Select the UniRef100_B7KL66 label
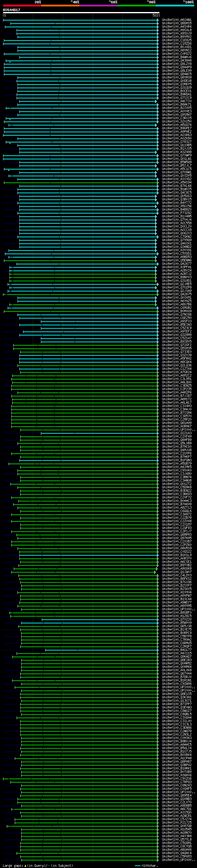The image size is (197, 868). tap(176, 186)
